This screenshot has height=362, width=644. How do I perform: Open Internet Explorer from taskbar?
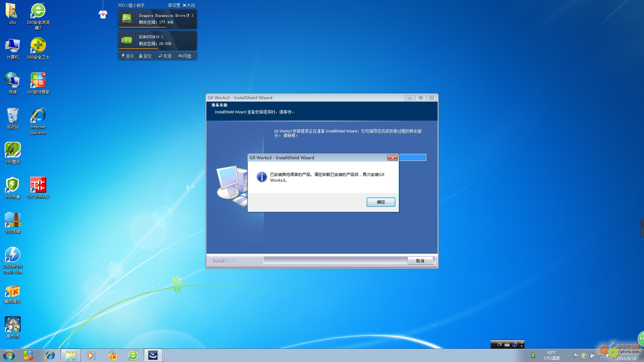pos(50,355)
